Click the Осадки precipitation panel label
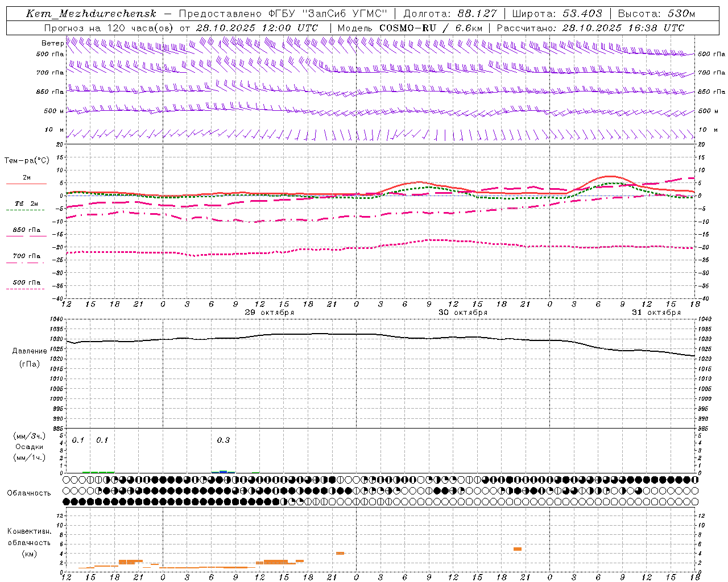Screen dimensions: 728x582 [x=30, y=447]
